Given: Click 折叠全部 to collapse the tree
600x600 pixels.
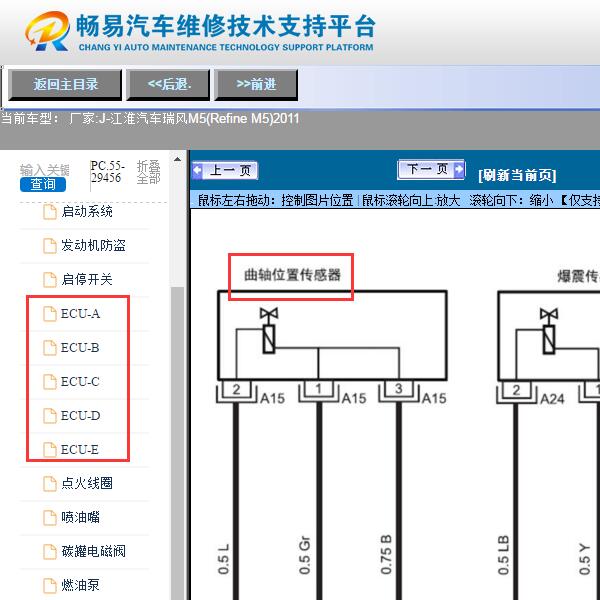Looking at the screenshot, I should click(x=148, y=172).
